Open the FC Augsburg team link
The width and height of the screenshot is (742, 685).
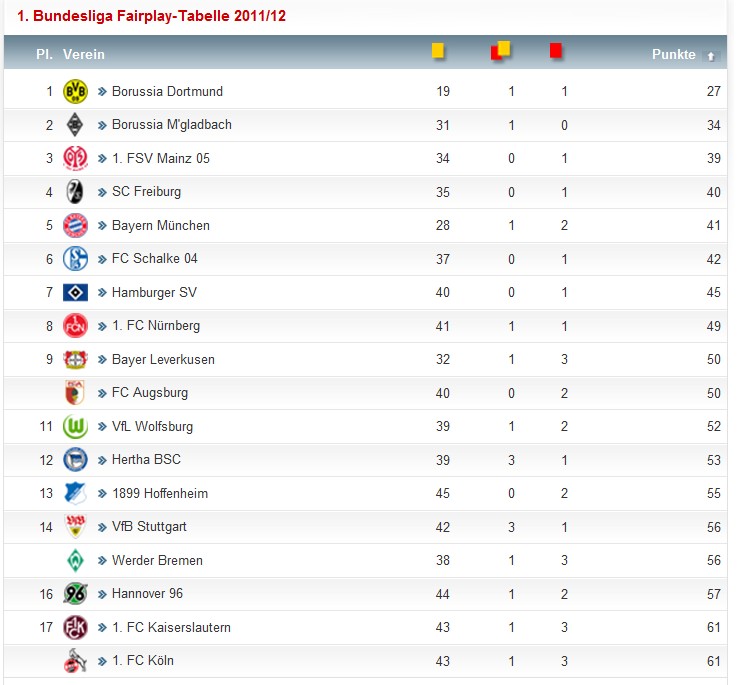click(149, 393)
